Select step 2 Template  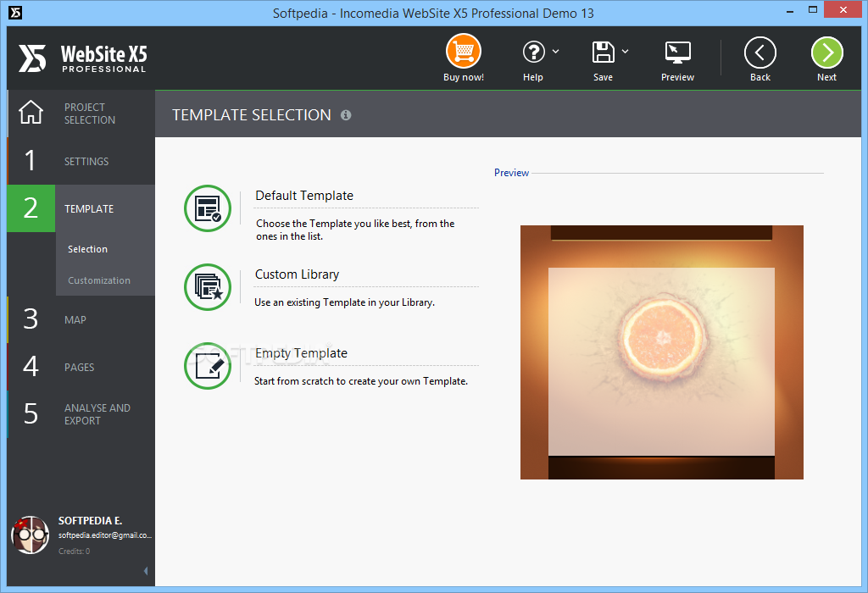tap(81, 208)
